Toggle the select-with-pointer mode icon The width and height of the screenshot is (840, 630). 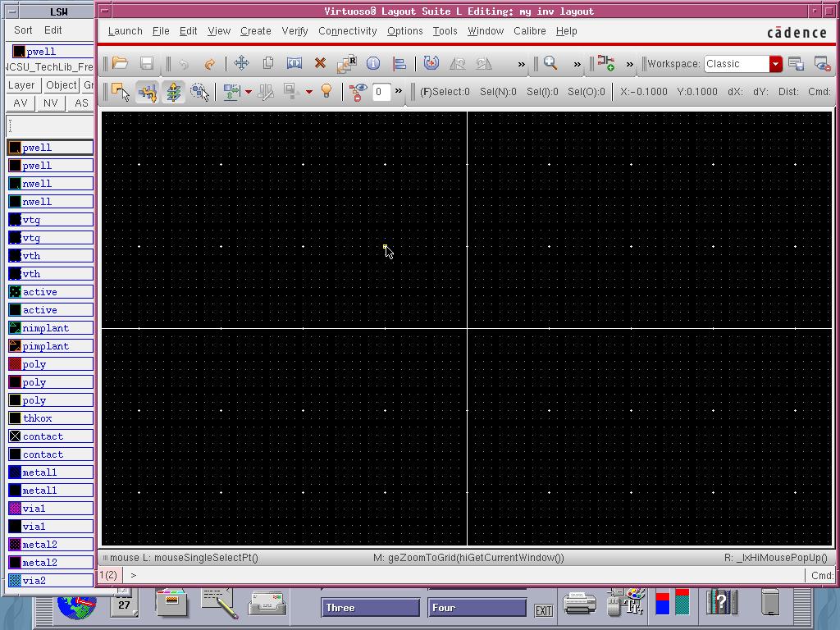coord(121,92)
